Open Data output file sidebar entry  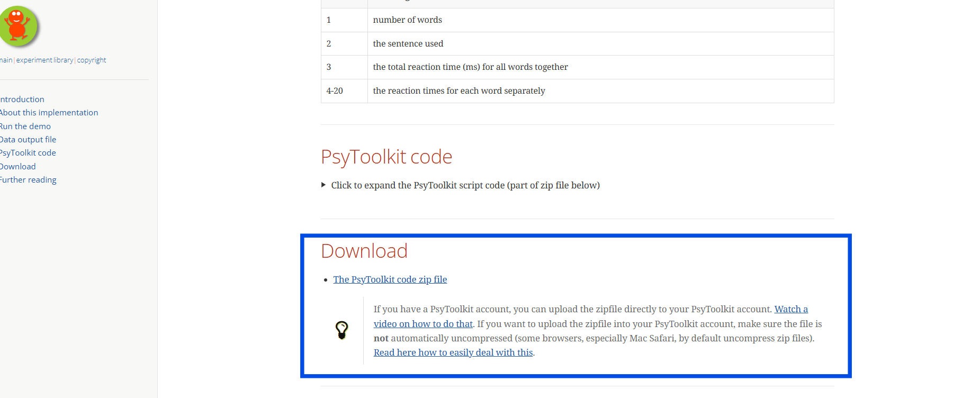click(x=28, y=140)
